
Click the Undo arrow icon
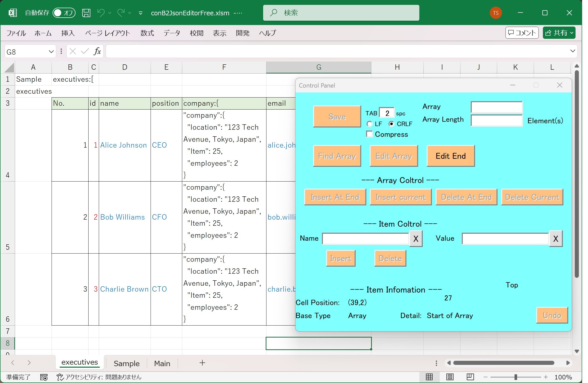(x=101, y=13)
